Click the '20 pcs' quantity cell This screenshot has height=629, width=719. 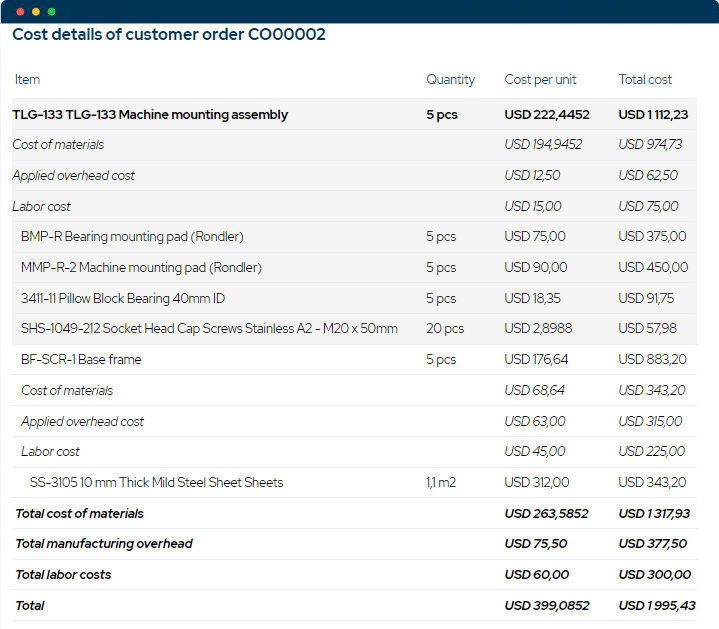click(445, 329)
